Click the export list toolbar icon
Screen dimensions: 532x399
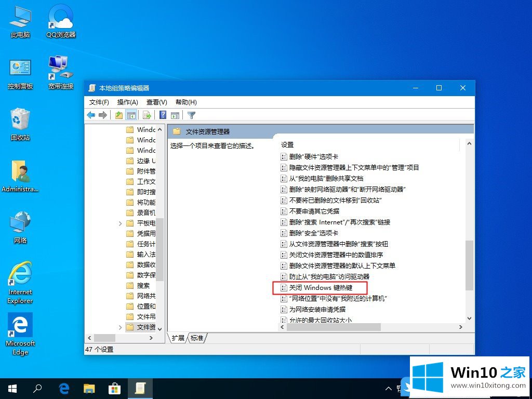coord(147,115)
